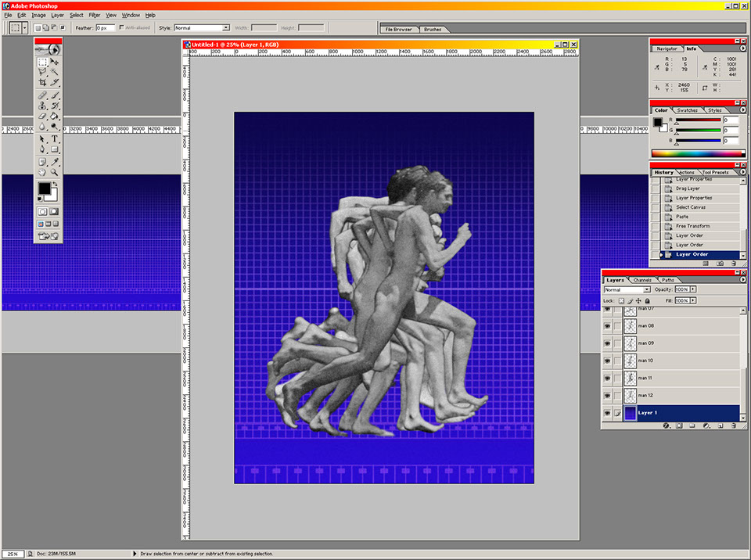
Task: Toggle visibility of man 12 layer
Action: coord(607,395)
